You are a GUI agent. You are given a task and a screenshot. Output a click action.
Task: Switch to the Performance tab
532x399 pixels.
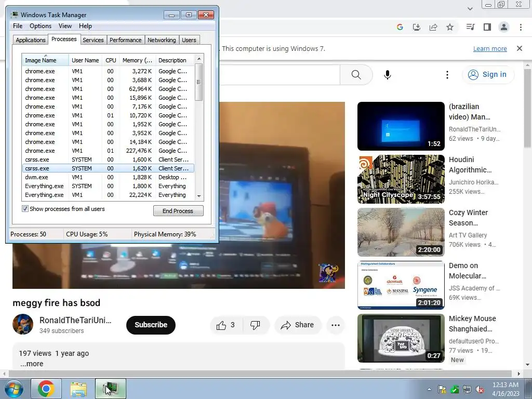coord(126,40)
